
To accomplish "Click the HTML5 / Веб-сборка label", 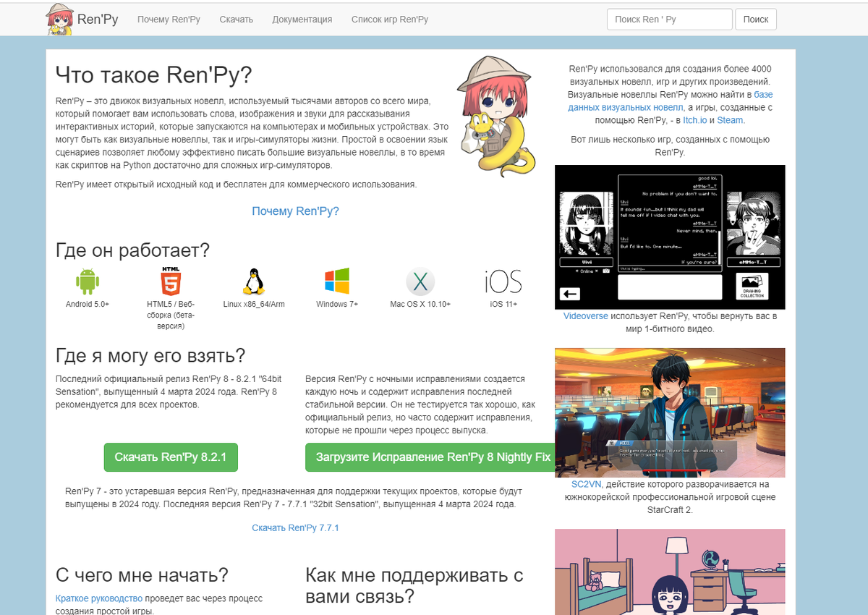I will 171,315.
